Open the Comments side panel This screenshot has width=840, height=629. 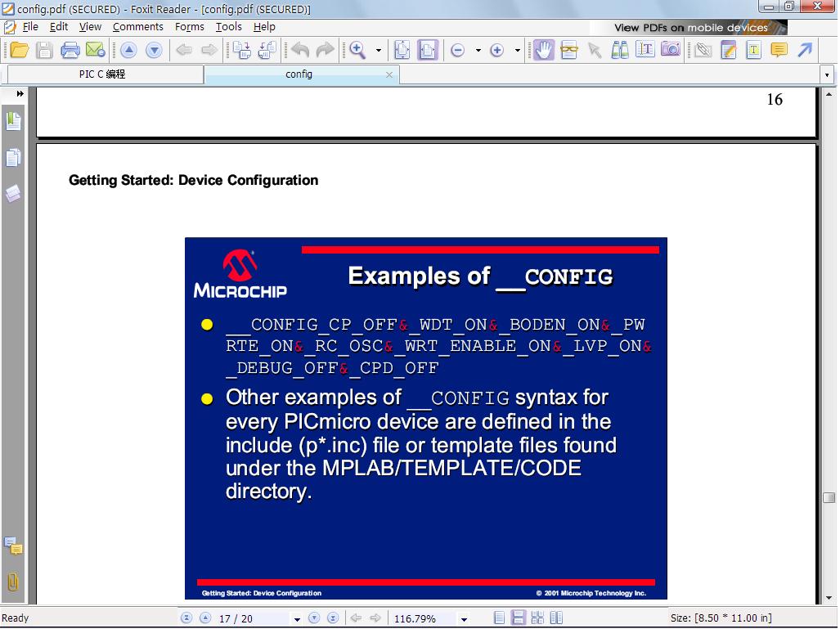(x=13, y=546)
